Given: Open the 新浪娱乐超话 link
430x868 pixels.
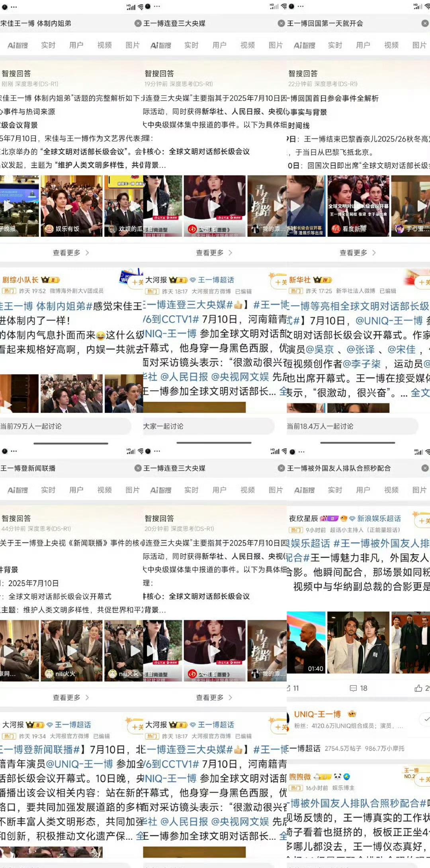Looking at the screenshot, I should pos(379,518).
